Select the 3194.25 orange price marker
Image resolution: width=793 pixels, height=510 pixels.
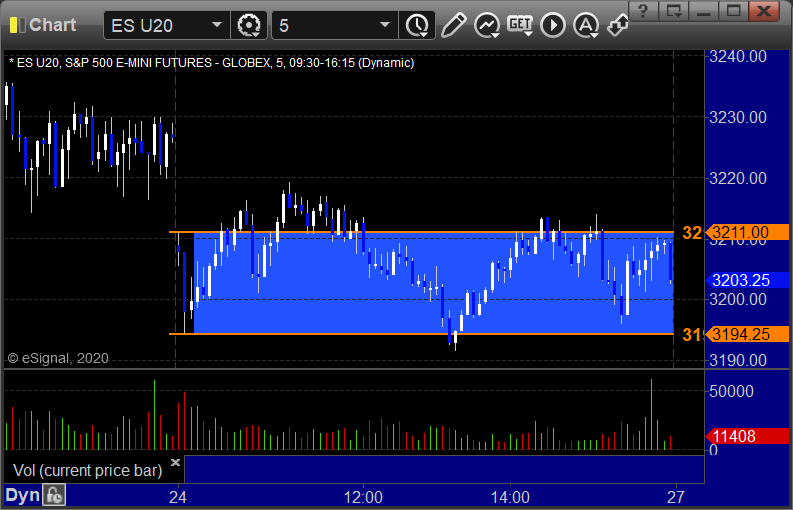pos(747,334)
